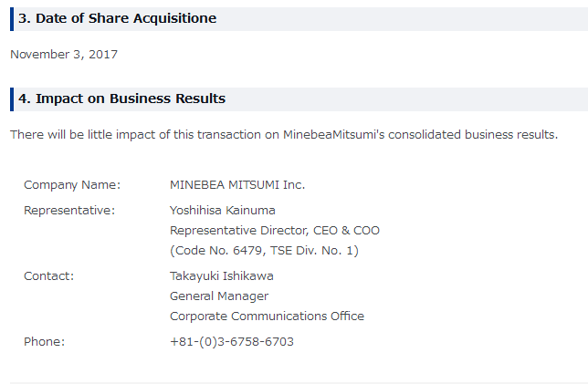Click the contact name "Takayuki Ishikawa"
588x384 pixels.
click(x=222, y=275)
